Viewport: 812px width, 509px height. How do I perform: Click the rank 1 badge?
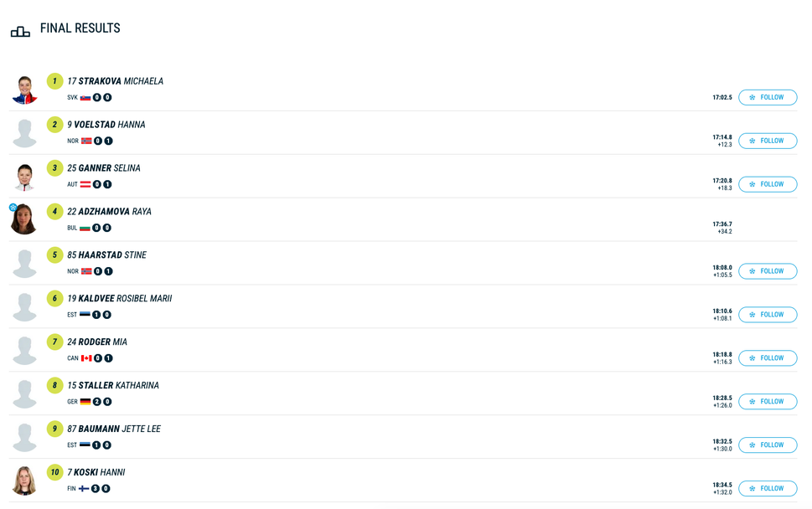[54, 81]
